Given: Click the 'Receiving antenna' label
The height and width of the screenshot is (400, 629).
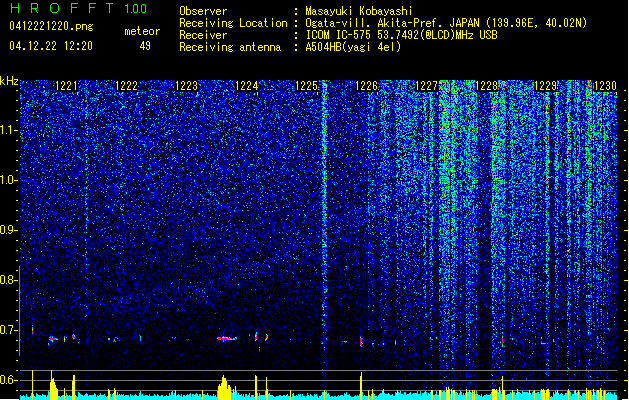Looking at the screenshot, I should tap(230, 47).
